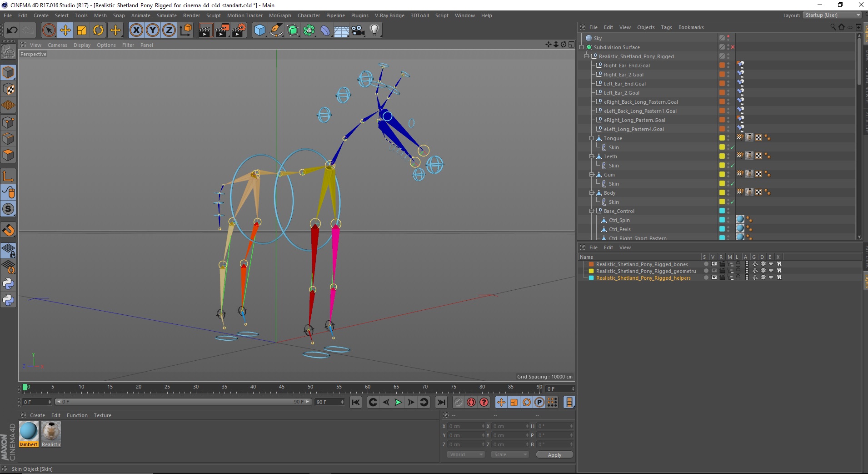Add a floor environment object

click(x=342, y=30)
